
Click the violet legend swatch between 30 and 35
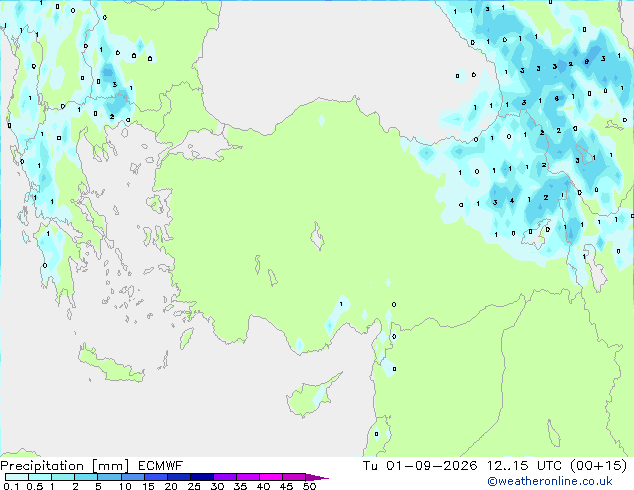click(225, 477)
